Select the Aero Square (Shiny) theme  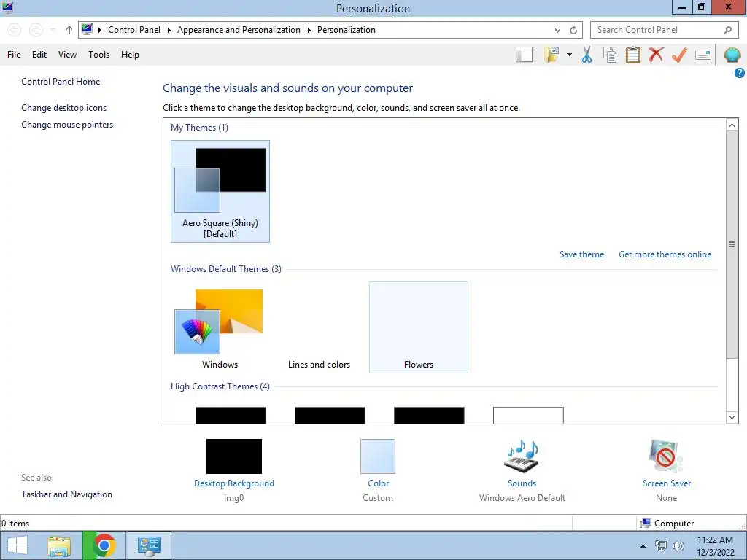pyautogui.click(x=220, y=192)
